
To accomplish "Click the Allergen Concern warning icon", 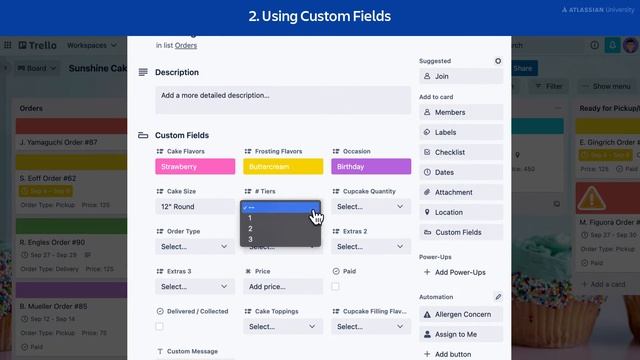I will 427,314.
